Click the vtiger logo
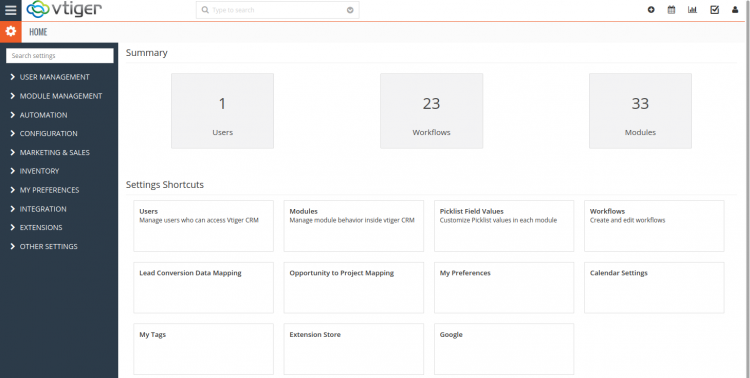 [64, 10]
